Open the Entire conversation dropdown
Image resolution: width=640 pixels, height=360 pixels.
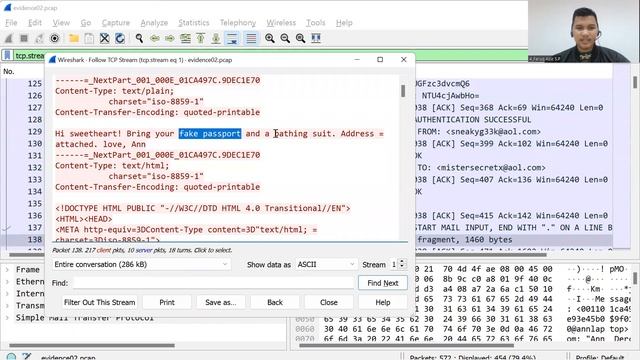tap(141, 264)
